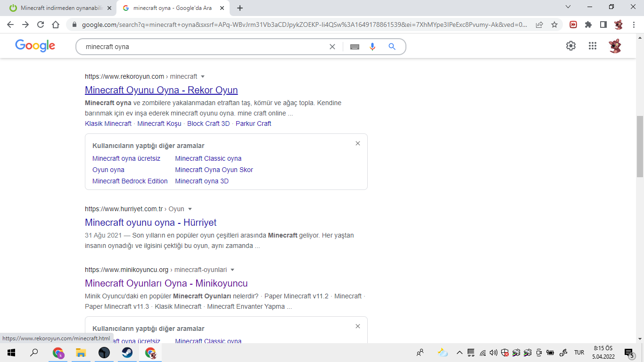Viewport: 644px width, 362px height.
Task: Open the Klasik Minecraft sitelink
Action: [x=108, y=123]
